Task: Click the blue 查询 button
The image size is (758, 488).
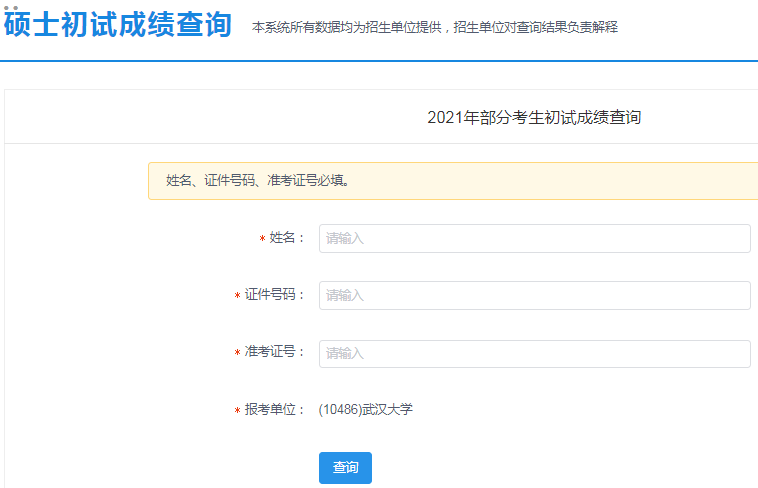Action: (x=345, y=468)
